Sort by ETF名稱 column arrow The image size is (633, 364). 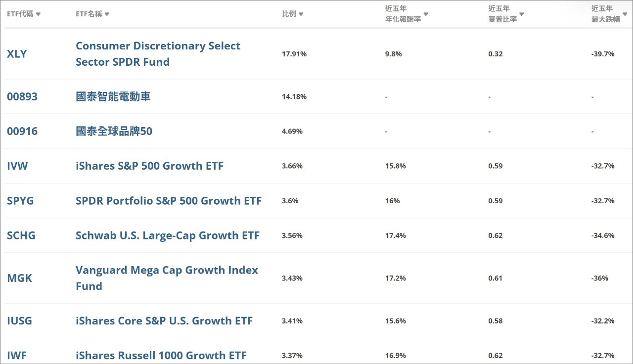107,14
